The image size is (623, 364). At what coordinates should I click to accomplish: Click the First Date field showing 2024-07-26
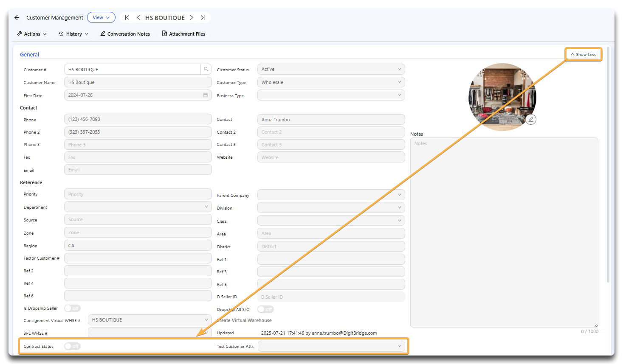coord(138,95)
